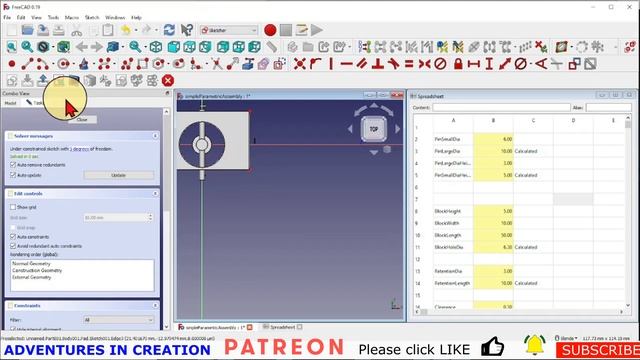The height and width of the screenshot is (360, 640).
Task: Apply Horizontal constraint
Action: tap(347, 64)
